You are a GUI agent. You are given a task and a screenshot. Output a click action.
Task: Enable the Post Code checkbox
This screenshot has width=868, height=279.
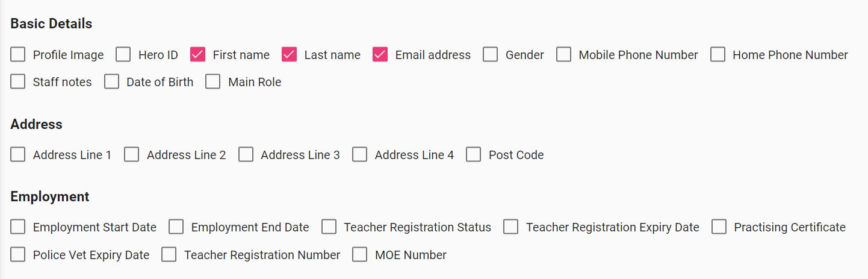tap(474, 155)
